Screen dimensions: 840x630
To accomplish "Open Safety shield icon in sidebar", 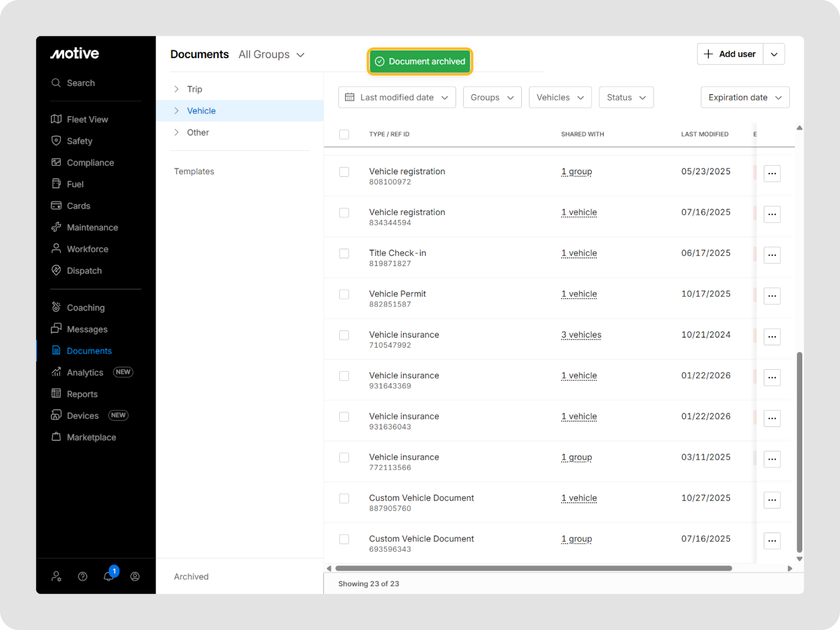I will [56, 141].
